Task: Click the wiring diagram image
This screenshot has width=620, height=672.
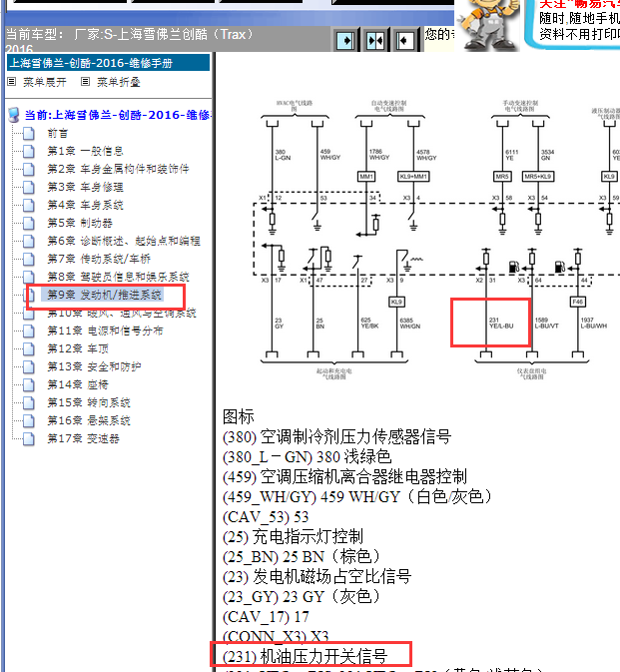Action: [x=436, y=240]
